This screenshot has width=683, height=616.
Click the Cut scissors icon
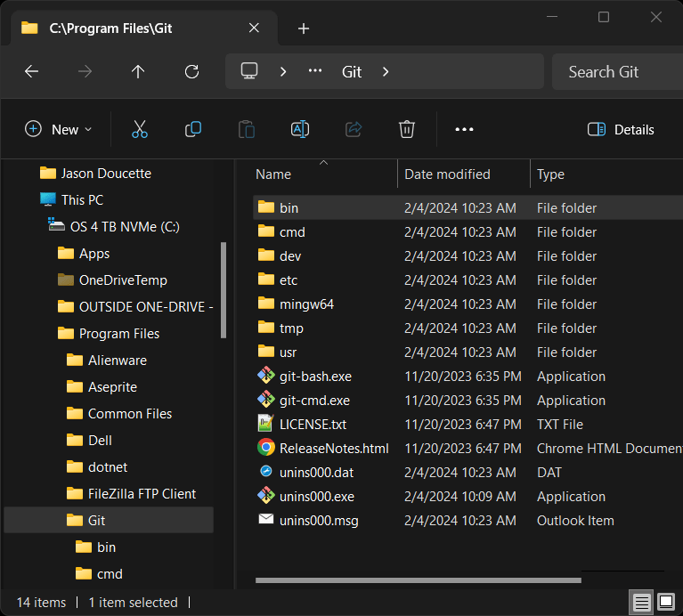[140, 129]
